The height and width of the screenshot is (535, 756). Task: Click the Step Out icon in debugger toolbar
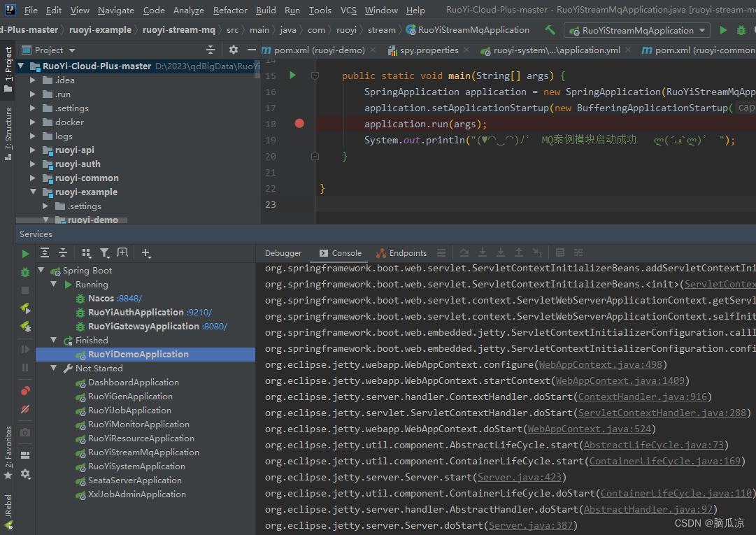point(519,252)
